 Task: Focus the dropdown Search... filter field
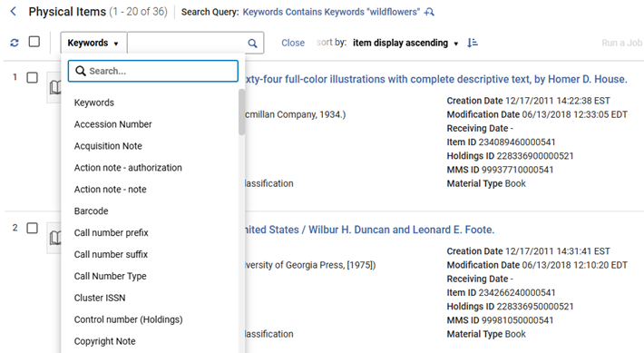[153, 71]
